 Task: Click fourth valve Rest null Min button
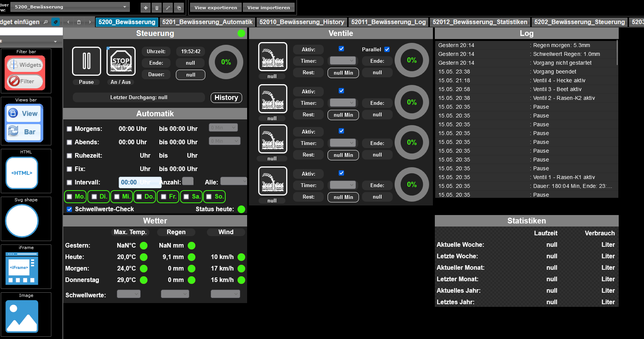point(343,197)
